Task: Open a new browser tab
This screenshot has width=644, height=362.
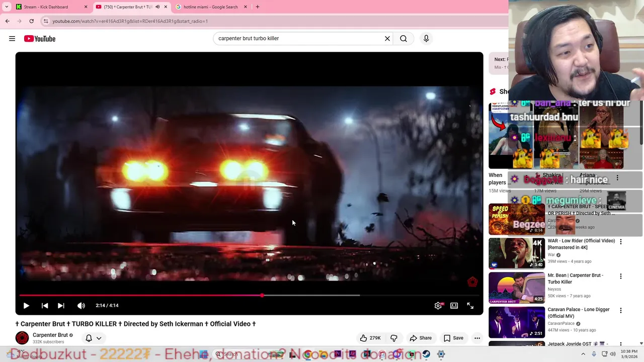Action: pos(258,7)
